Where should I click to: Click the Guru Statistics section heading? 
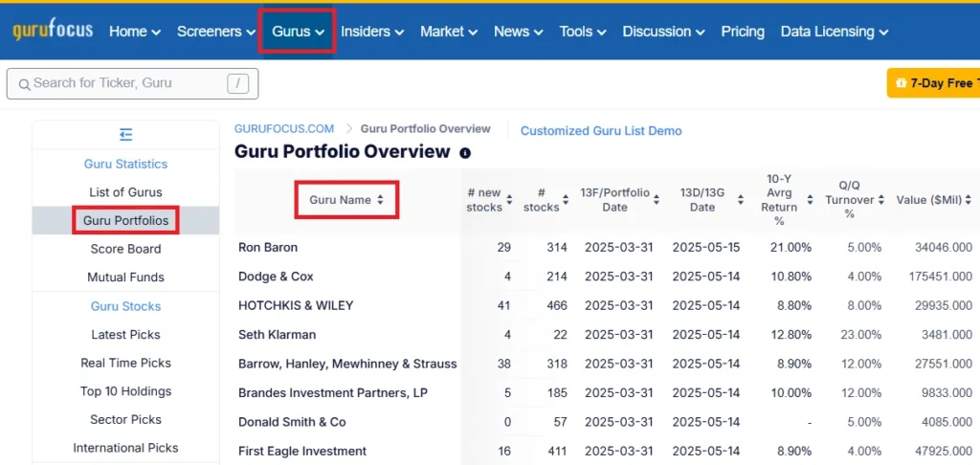pos(125,164)
